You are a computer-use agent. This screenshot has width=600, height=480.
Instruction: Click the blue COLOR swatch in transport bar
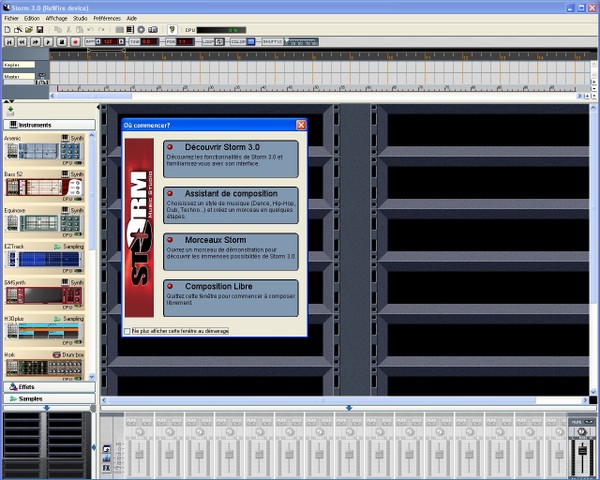click(251, 42)
